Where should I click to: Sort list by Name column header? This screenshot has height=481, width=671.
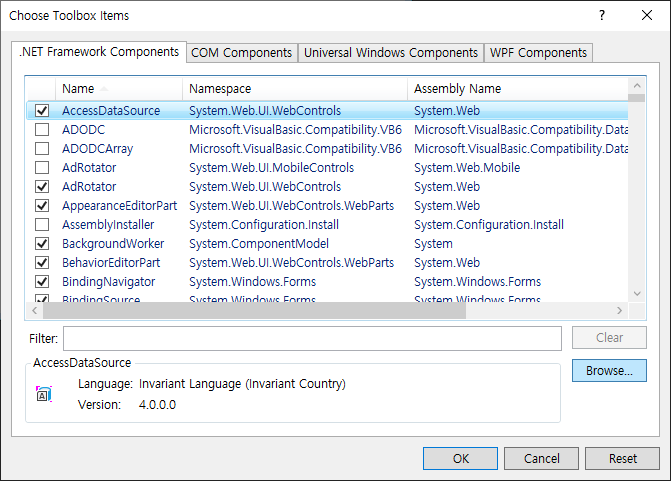pyautogui.click(x=119, y=89)
